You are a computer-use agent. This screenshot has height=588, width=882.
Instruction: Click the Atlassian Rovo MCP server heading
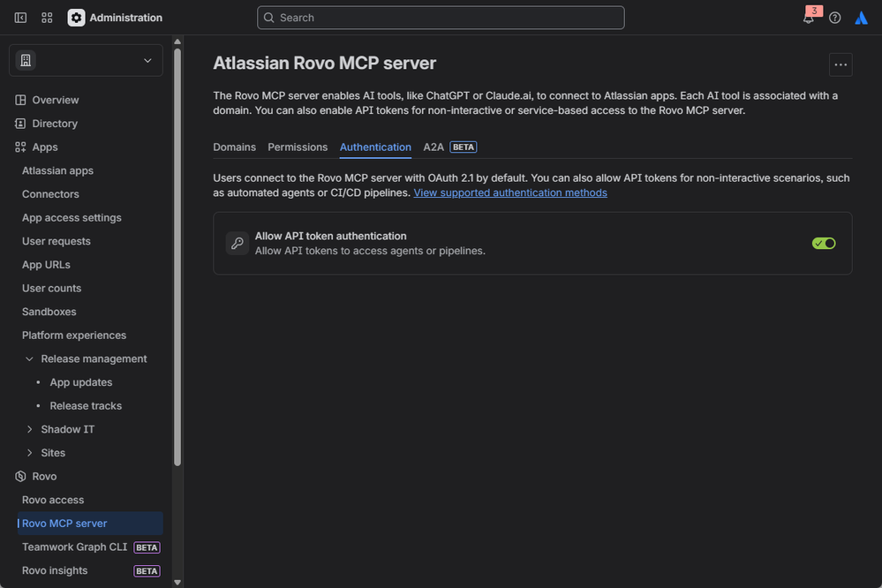325,63
